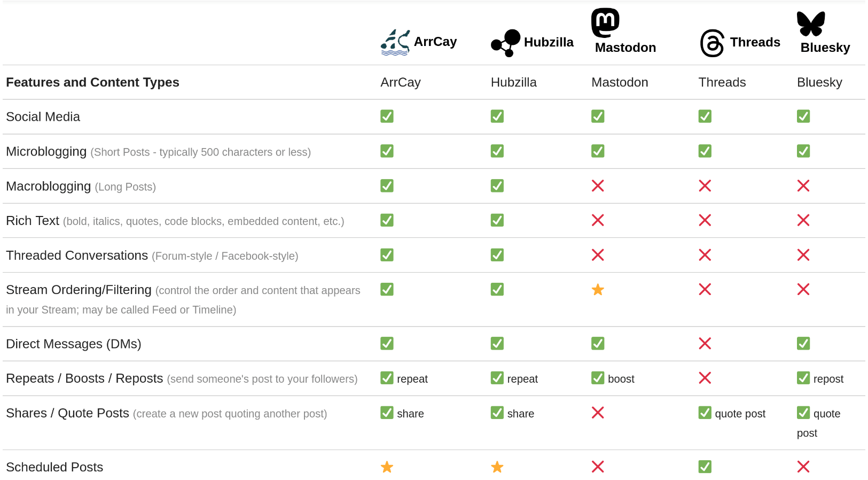The image size is (868, 480).
Task: Click Mastodon's red X in Macroblogging row
Action: coord(598,186)
